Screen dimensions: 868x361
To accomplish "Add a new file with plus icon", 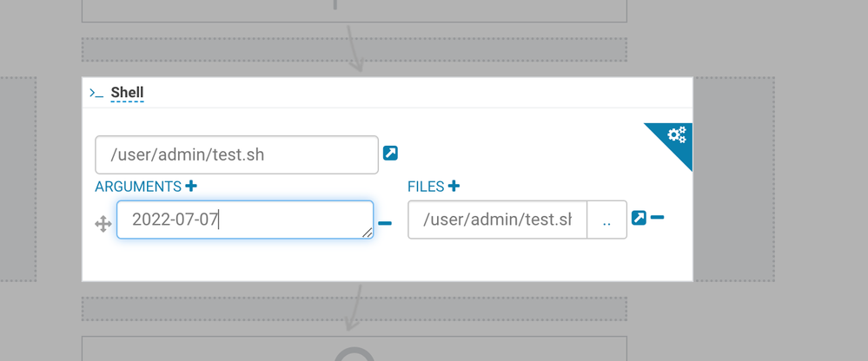I will coord(454,186).
